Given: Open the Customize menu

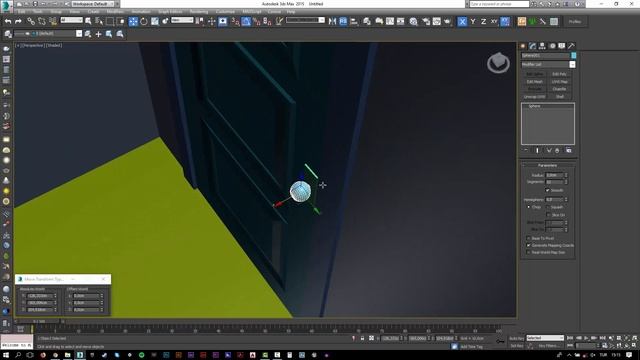Looking at the screenshot, I should (x=225, y=12).
